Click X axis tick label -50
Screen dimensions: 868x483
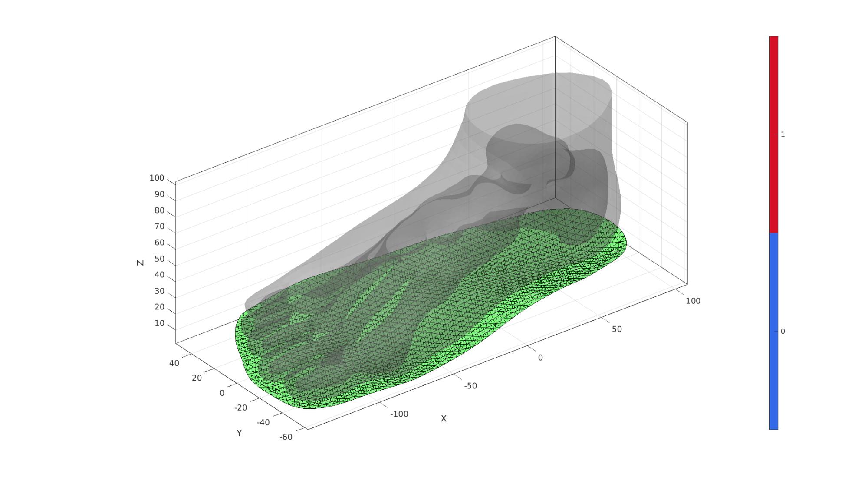point(470,386)
